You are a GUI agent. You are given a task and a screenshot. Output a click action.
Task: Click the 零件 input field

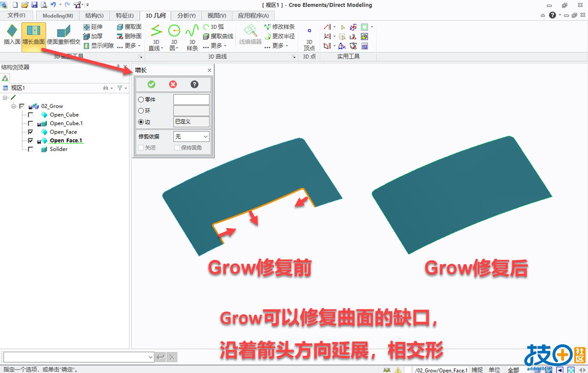coord(191,99)
